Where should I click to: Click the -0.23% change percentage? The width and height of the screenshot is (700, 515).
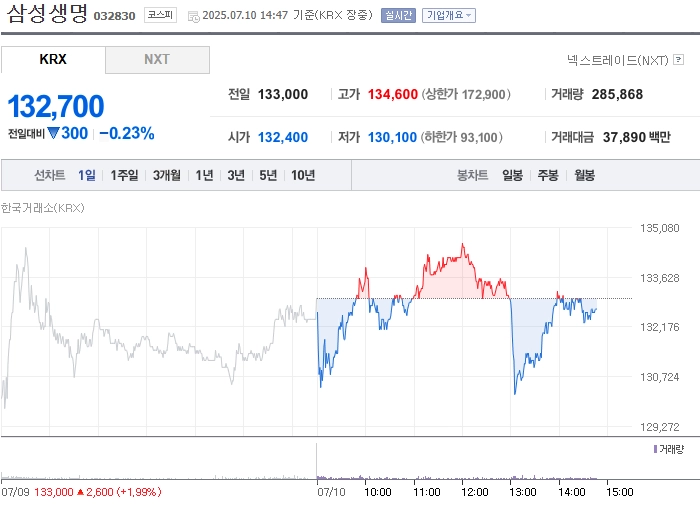[127, 133]
